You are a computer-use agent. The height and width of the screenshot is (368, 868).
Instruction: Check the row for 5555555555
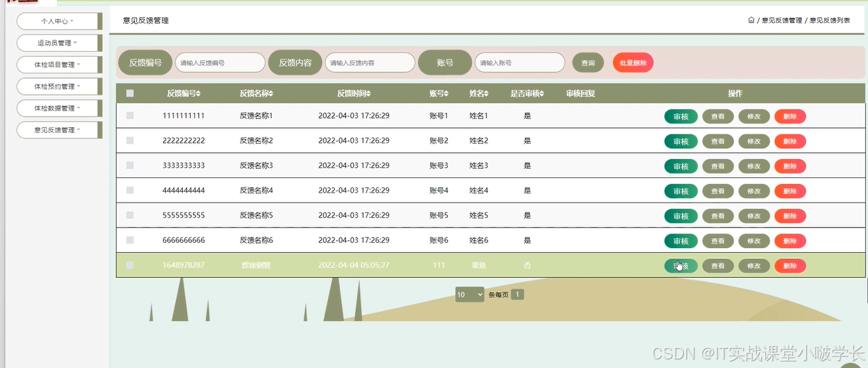click(130, 215)
